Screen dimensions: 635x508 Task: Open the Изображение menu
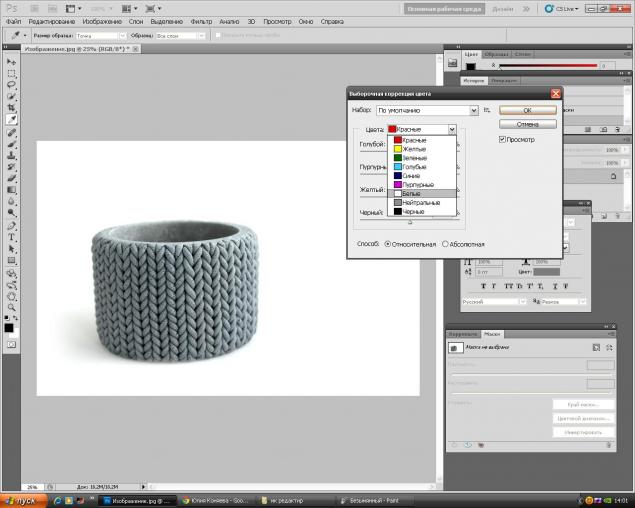pyautogui.click(x=102, y=21)
